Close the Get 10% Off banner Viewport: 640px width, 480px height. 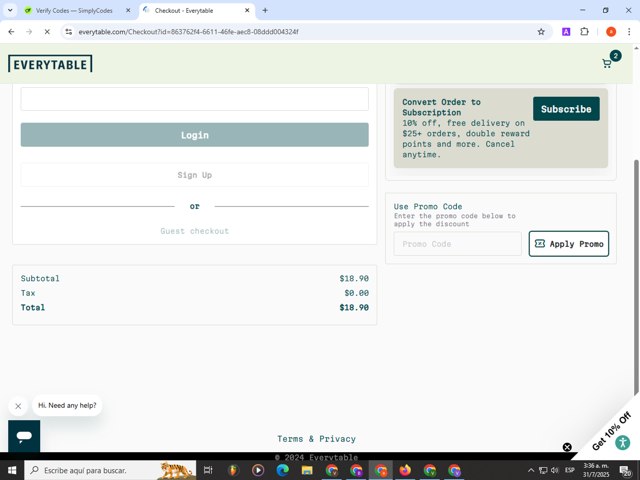567,447
